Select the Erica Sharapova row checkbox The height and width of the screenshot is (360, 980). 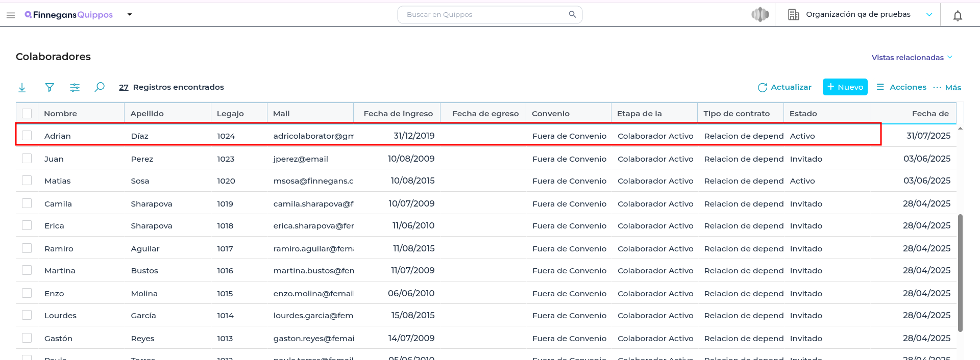point(27,225)
